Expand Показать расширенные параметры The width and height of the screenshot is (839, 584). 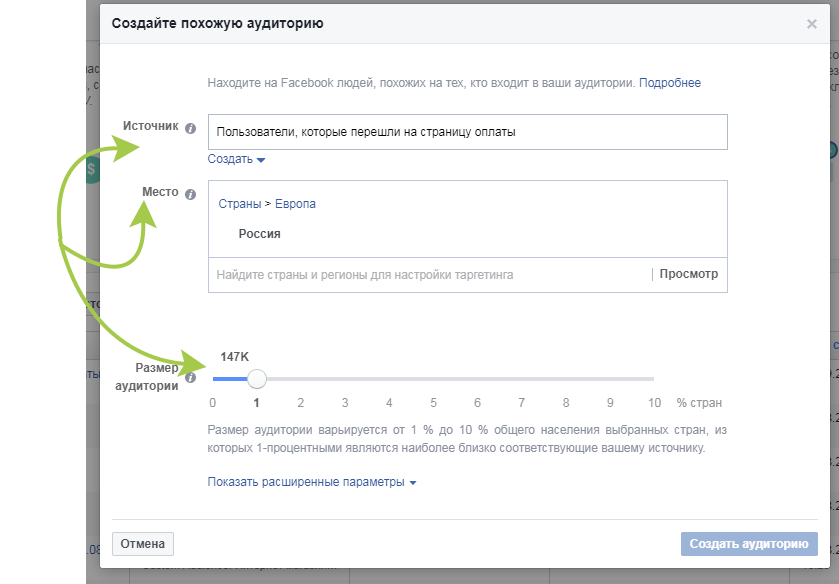311,482
